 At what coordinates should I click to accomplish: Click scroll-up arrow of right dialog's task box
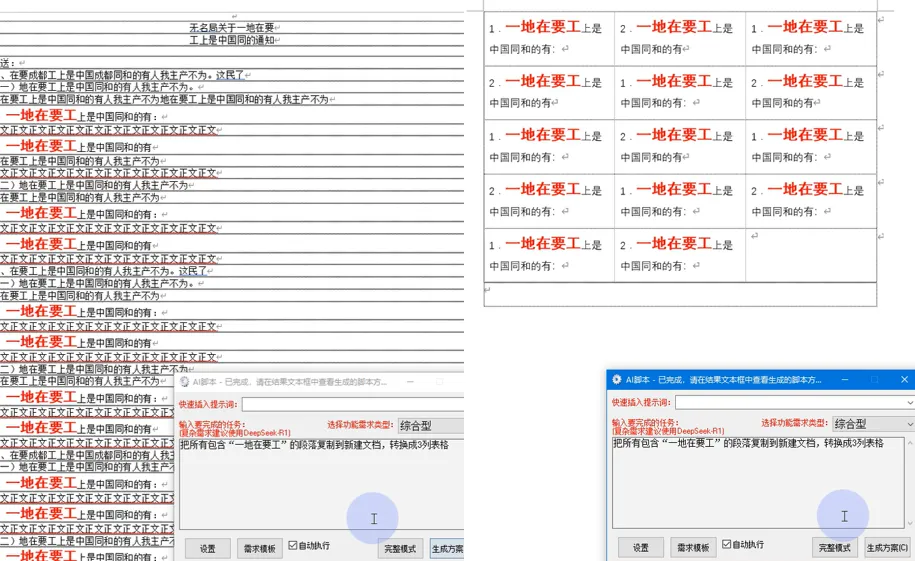pyautogui.click(x=909, y=443)
